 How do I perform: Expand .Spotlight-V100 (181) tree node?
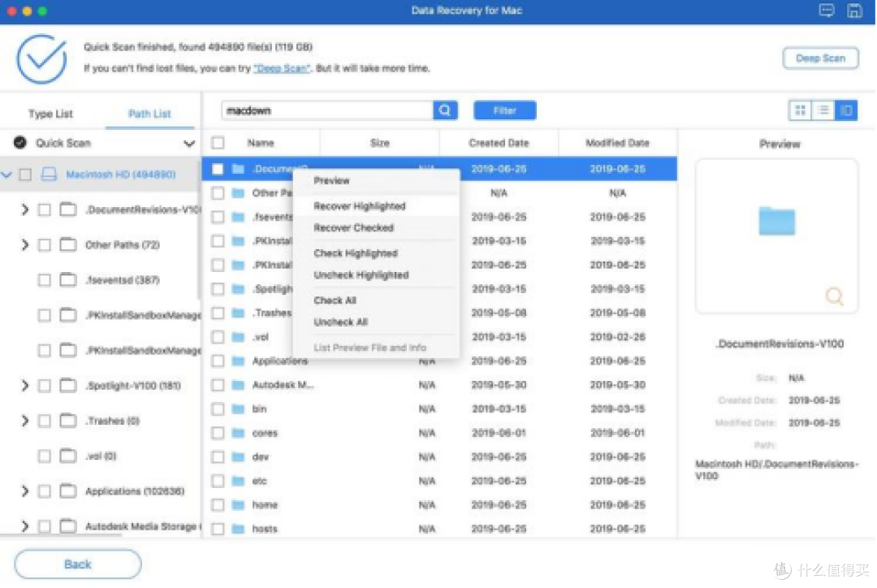(24, 386)
